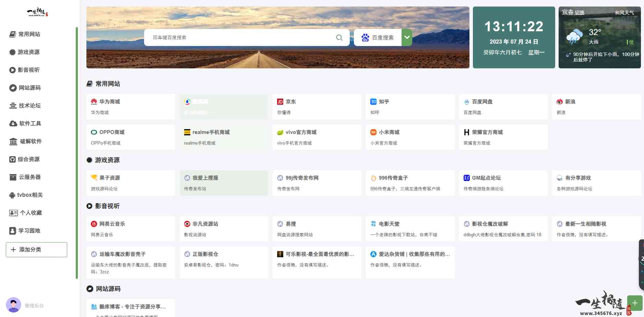Click the 影音视听 sidebar icon
This screenshot has height=317, width=644.
(13, 70)
